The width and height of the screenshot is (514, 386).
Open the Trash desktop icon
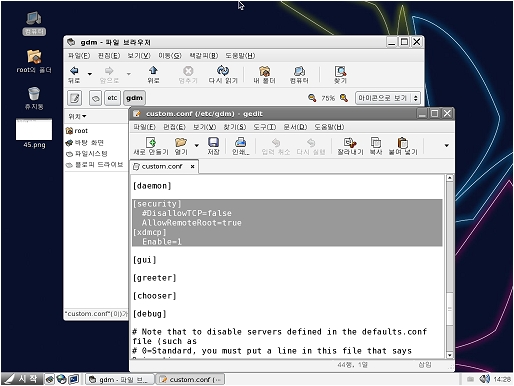pos(34,98)
